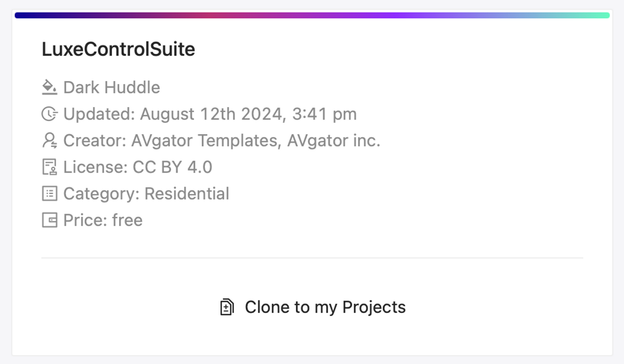Select the Residential category label

187,193
